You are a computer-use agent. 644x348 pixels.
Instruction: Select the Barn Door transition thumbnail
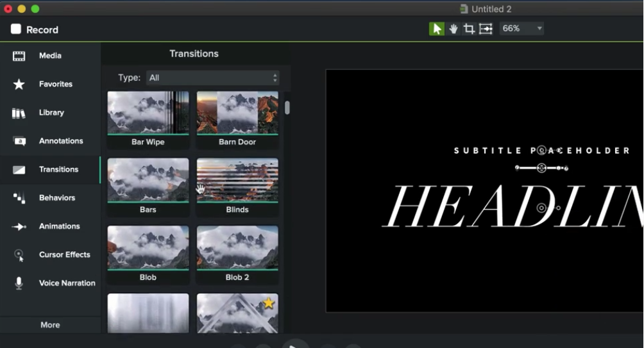click(237, 113)
